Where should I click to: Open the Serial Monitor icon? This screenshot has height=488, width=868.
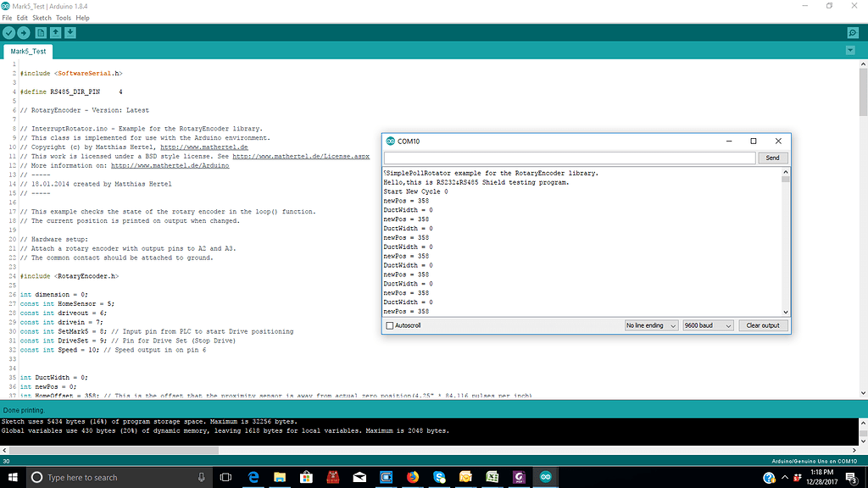point(853,32)
